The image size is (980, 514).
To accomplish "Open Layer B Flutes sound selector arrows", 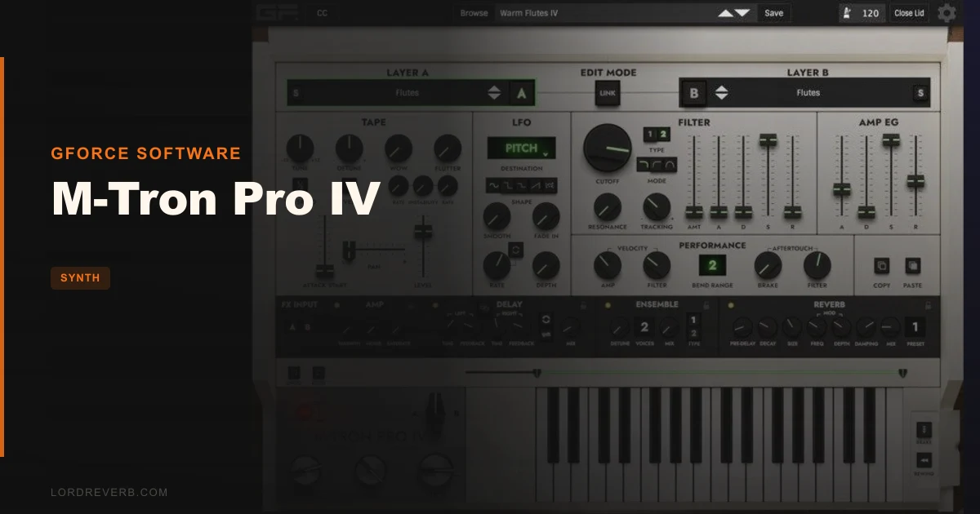I will [x=721, y=93].
